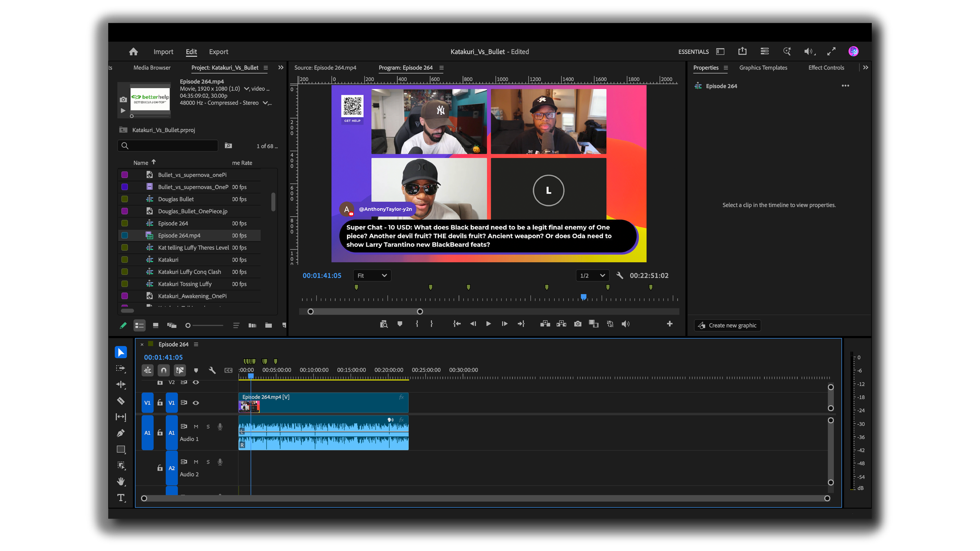Select the Slip tool
The height and width of the screenshot is (551, 980).
[121, 417]
